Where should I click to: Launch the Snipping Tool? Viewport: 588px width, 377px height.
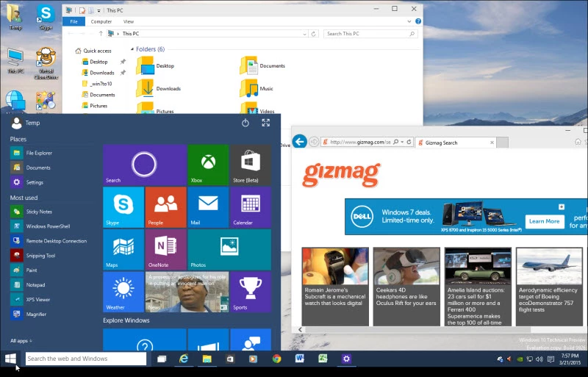point(33,256)
